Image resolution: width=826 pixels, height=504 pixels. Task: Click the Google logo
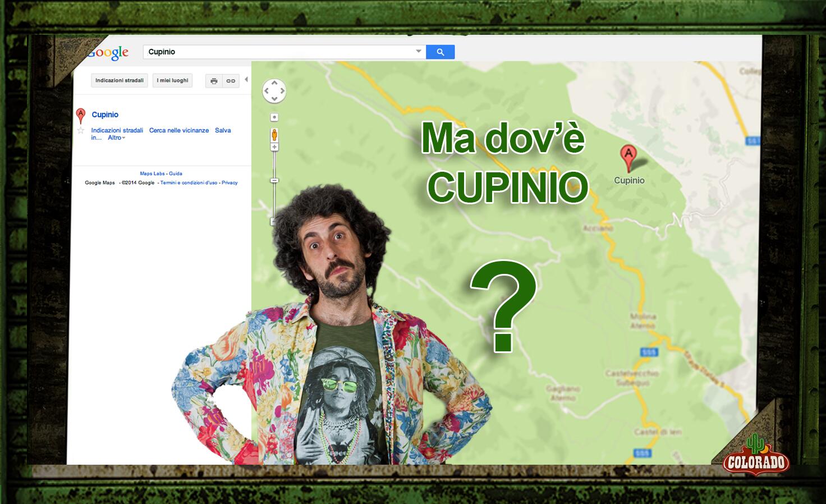pyautogui.click(x=108, y=52)
